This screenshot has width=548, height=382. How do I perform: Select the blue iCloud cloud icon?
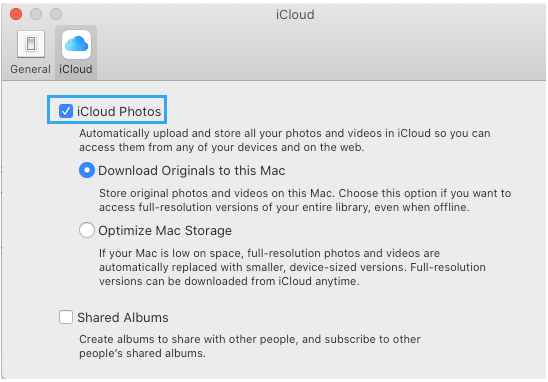[x=76, y=44]
